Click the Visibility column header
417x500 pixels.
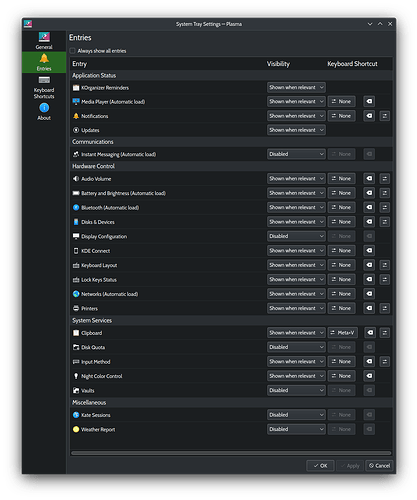point(278,64)
